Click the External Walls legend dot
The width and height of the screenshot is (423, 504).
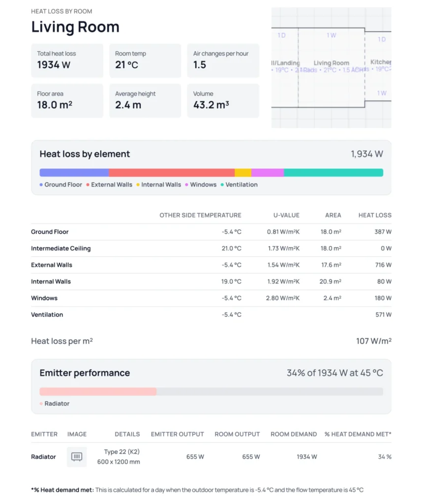click(x=88, y=185)
